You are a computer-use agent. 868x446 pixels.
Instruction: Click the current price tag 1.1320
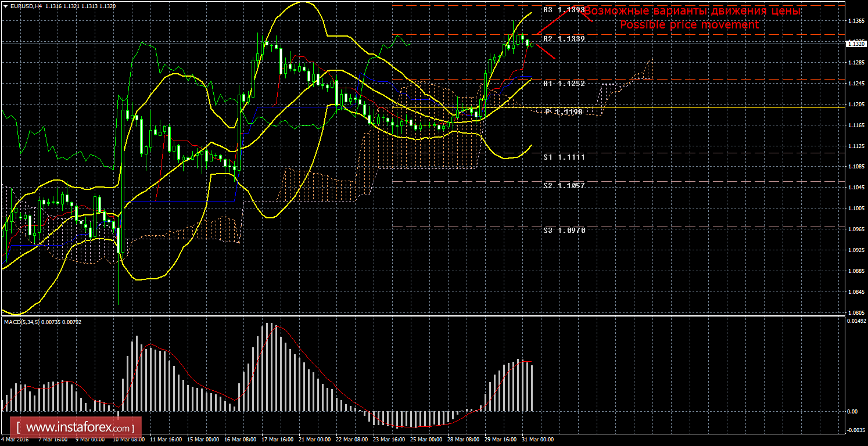point(855,44)
